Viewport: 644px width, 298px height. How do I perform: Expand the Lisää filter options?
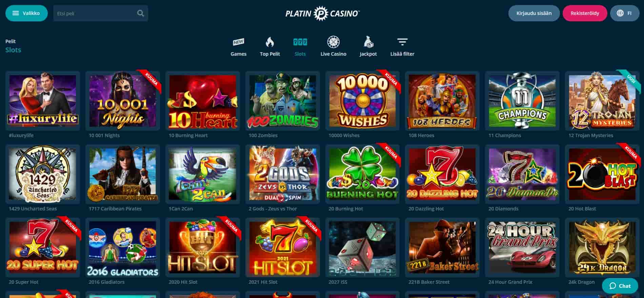click(402, 47)
